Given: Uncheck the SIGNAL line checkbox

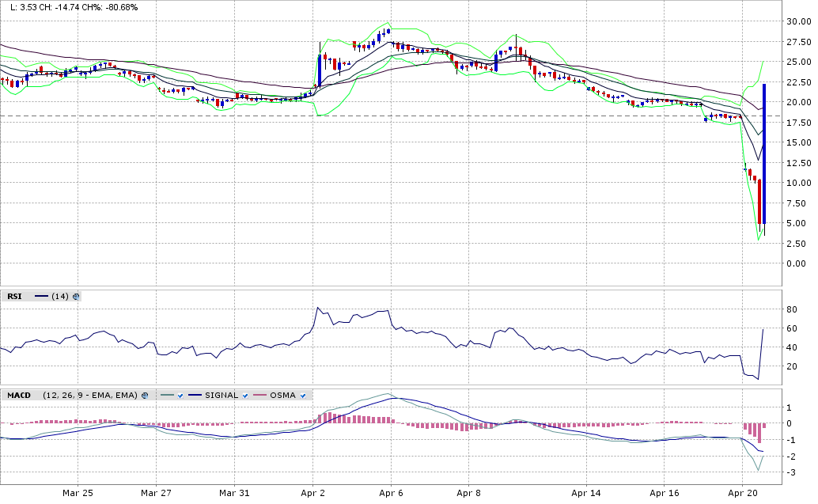Looking at the screenshot, I should [247, 395].
